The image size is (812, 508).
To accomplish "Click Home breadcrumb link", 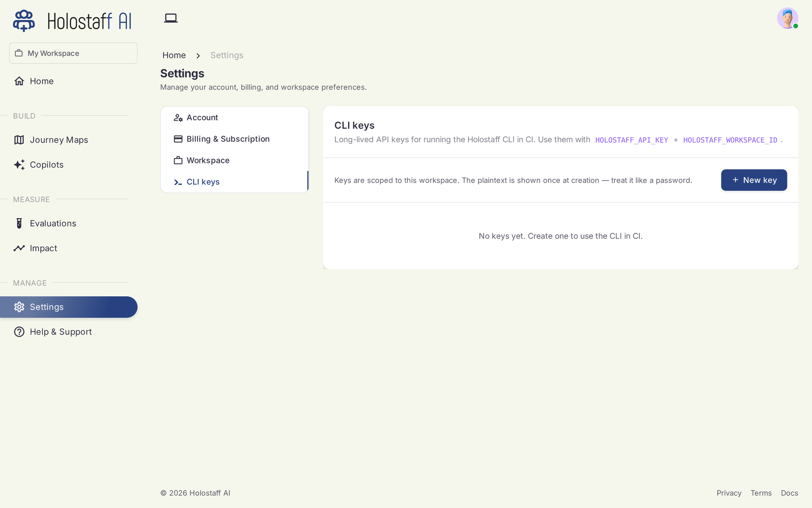I will point(174,55).
